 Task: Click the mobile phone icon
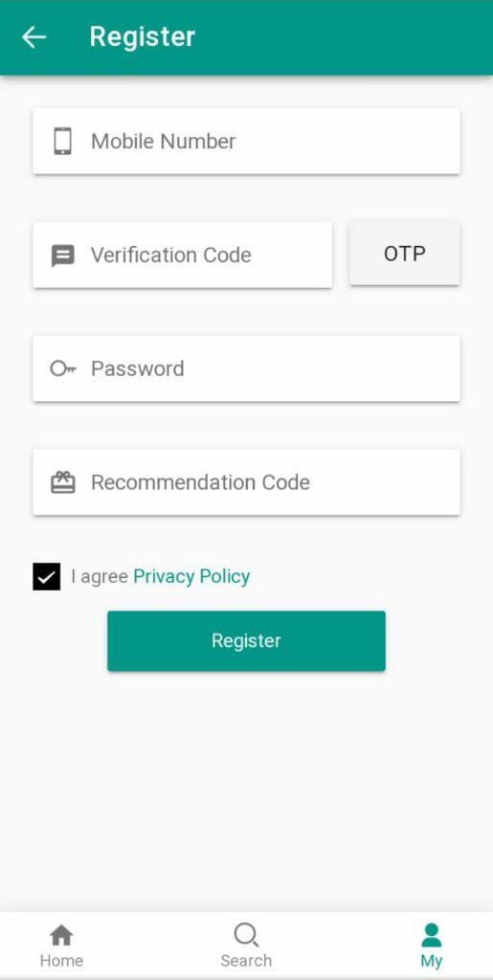coord(62,142)
